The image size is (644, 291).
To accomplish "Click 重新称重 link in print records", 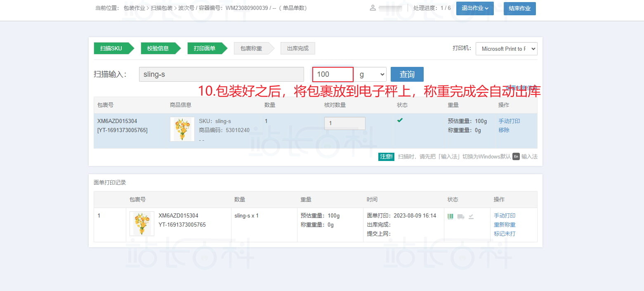I will (x=505, y=225).
